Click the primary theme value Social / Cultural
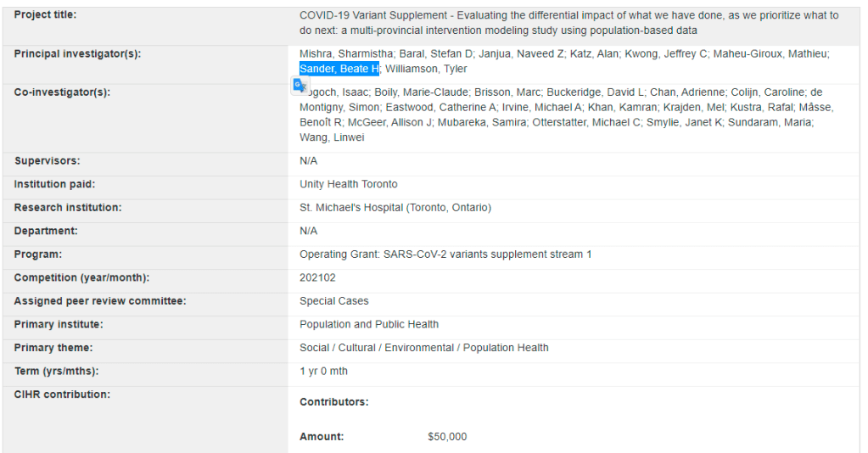Screen dimensions: 868x453 point(423,348)
